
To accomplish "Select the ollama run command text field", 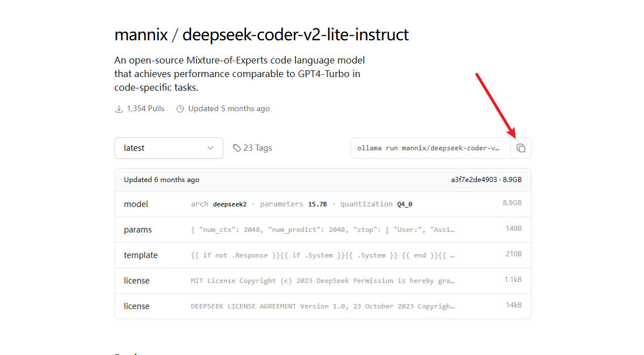I will 430,148.
